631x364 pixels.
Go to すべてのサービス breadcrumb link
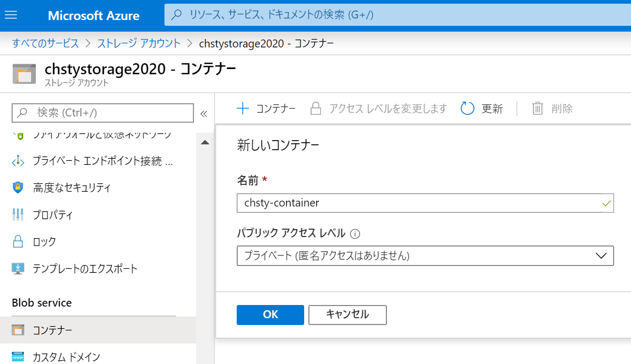45,43
